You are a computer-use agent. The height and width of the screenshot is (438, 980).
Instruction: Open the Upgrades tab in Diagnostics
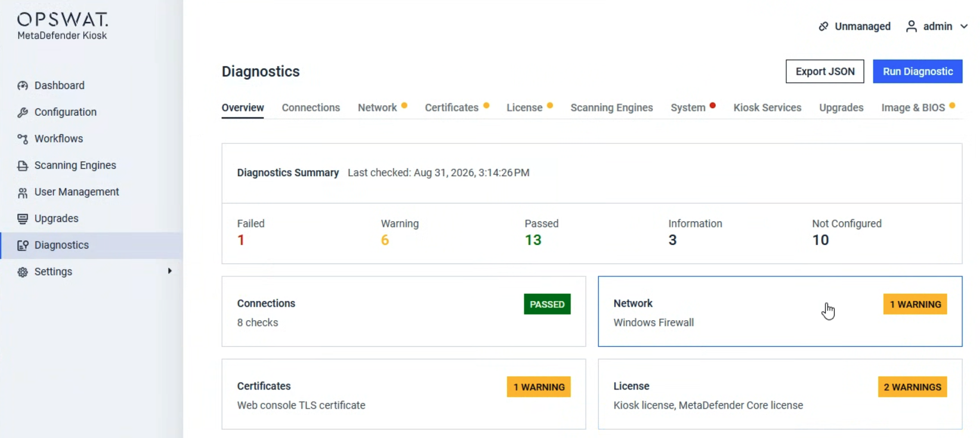pyautogui.click(x=842, y=108)
